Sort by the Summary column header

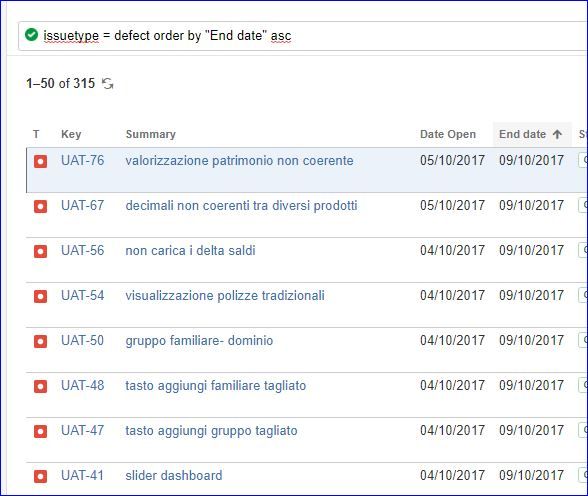click(x=151, y=134)
